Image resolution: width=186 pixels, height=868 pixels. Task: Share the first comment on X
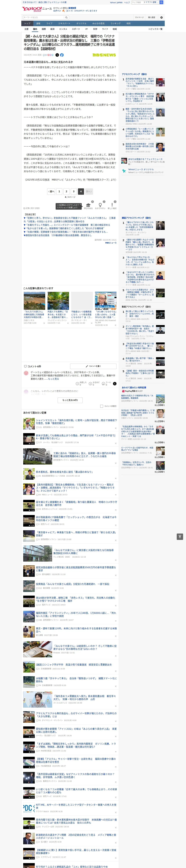coord(115,384)
